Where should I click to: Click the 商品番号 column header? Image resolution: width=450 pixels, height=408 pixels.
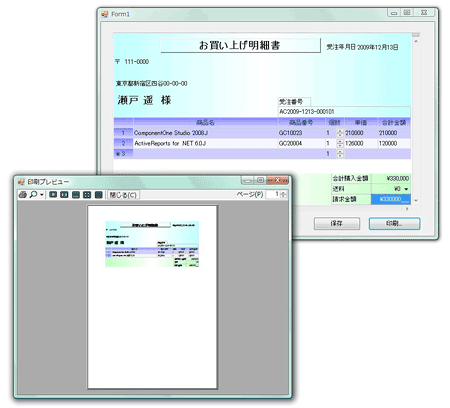(x=301, y=122)
